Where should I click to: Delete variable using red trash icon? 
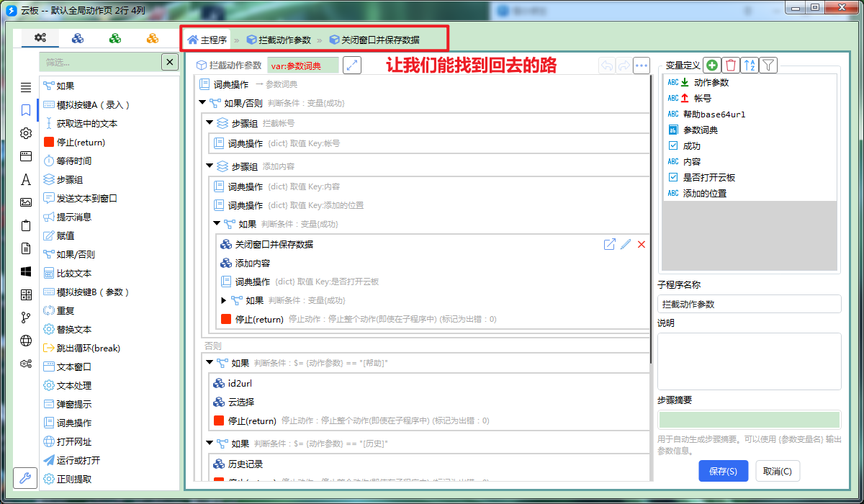[731, 66]
